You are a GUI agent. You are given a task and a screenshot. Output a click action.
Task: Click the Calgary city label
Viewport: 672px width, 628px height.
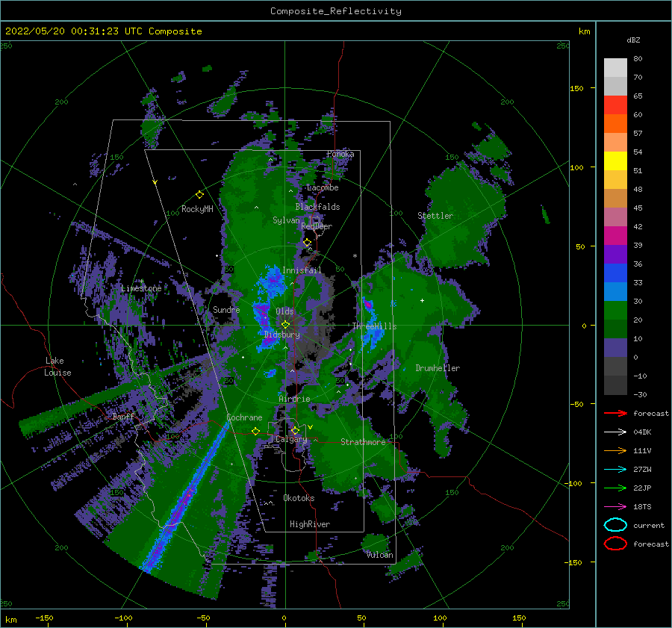[x=291, y=439]
